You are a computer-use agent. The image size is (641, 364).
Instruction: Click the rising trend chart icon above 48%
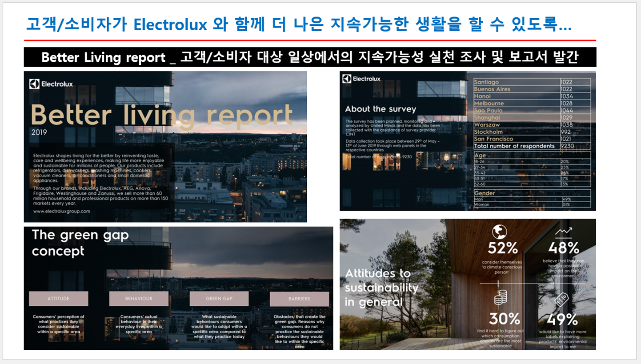coord(564,232)
